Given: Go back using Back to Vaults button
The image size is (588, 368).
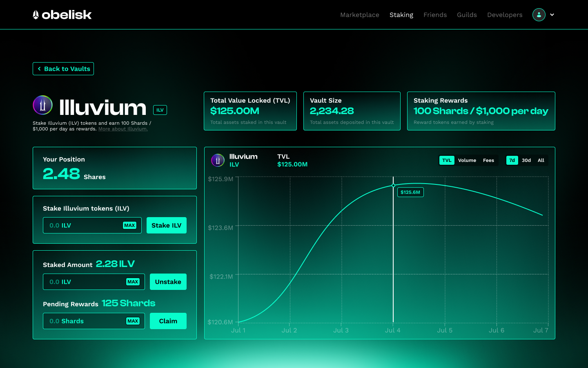Looking at the screenshot, I should [x=63, y=69].
